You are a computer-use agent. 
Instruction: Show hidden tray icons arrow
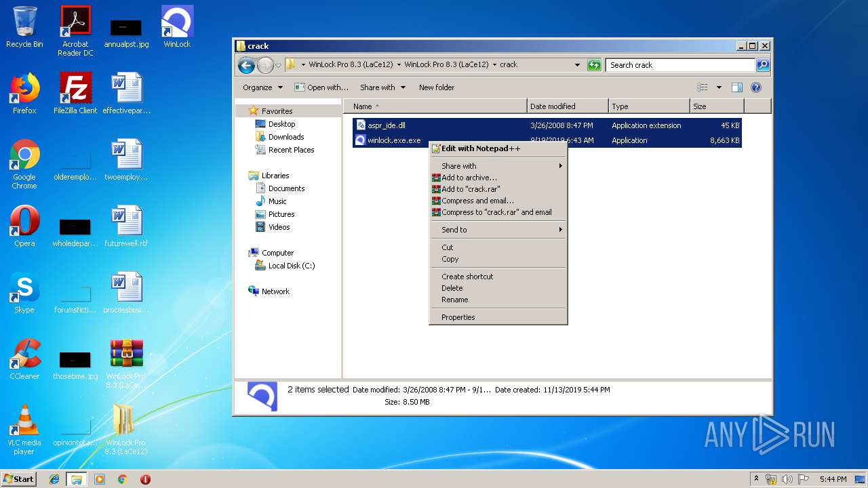[x=756, y=479]
